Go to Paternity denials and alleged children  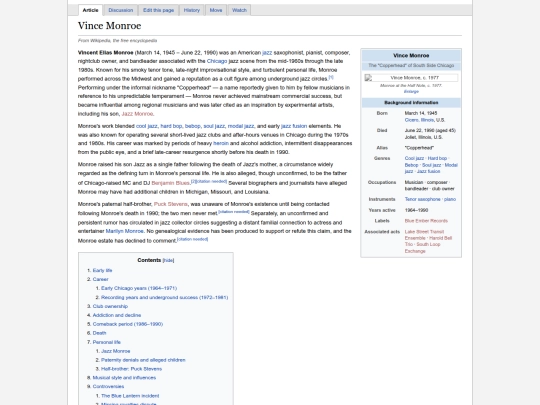coord(143,360)
